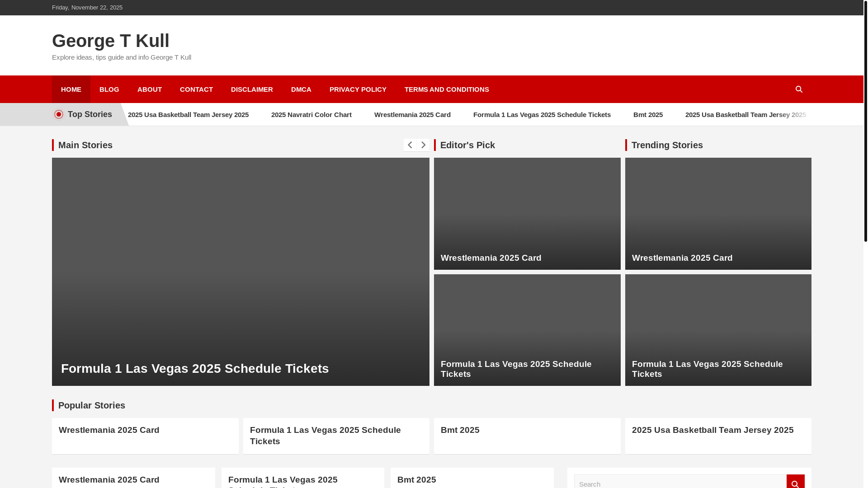The image size is (868, 488).
Task: Open Trending Stories Formula 1 Las Vegas story
Action: (x=708, y=369)
